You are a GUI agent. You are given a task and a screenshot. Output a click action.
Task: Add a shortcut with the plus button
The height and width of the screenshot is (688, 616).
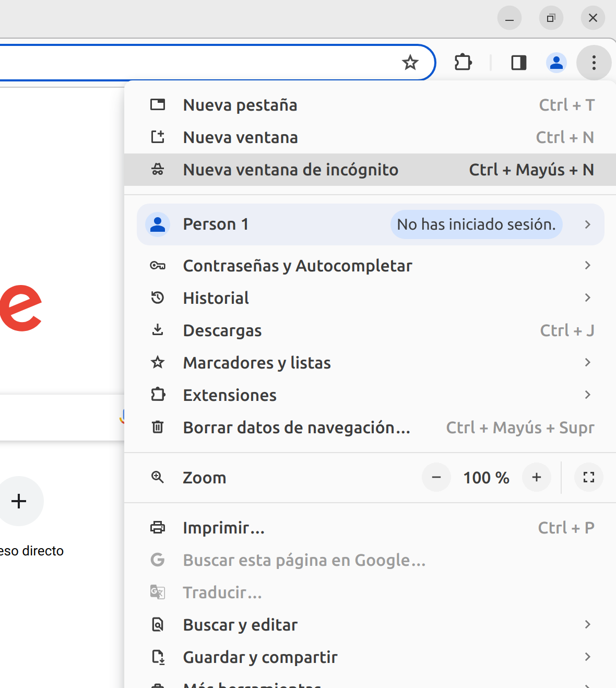click(19, 501)
